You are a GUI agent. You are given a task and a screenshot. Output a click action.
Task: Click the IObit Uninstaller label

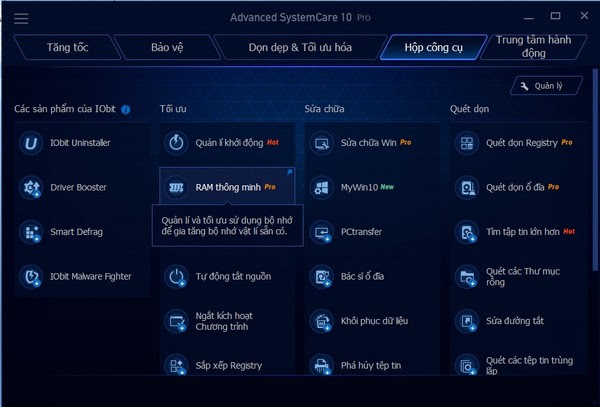click(x=80, y=143)
